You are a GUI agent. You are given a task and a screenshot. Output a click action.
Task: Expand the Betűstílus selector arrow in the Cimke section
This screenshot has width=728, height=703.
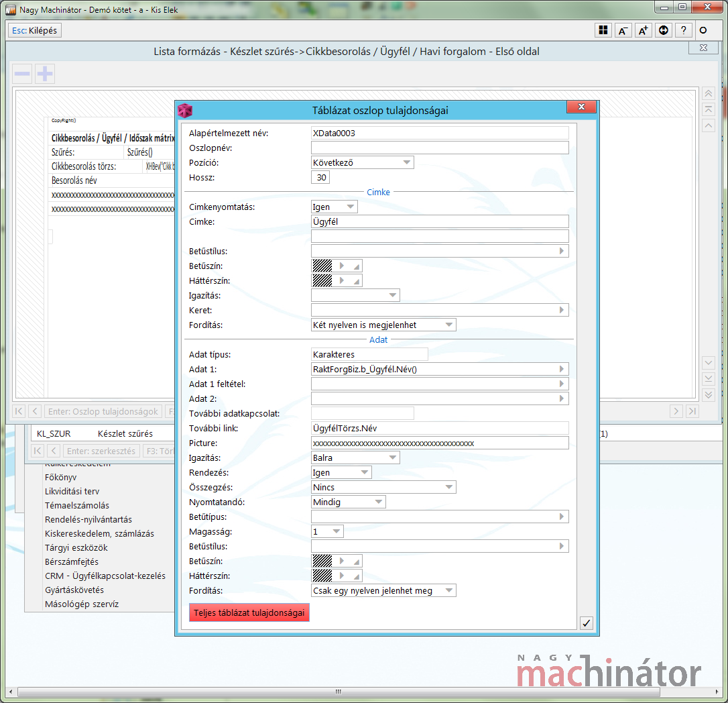(561, 251)
